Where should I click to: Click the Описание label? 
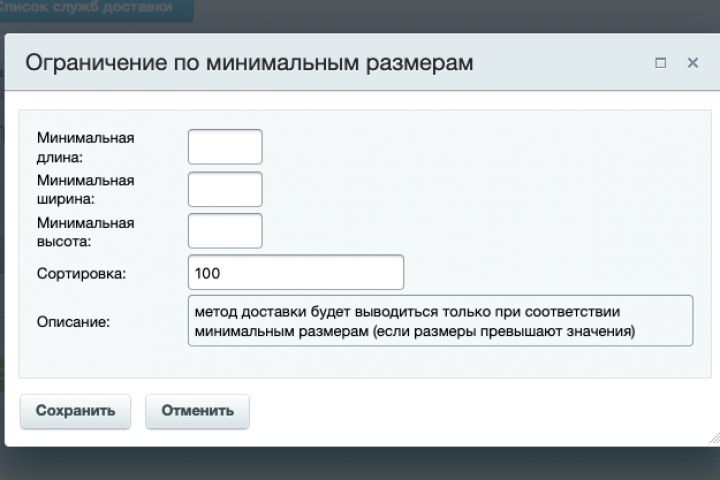[x=73, y=322]
